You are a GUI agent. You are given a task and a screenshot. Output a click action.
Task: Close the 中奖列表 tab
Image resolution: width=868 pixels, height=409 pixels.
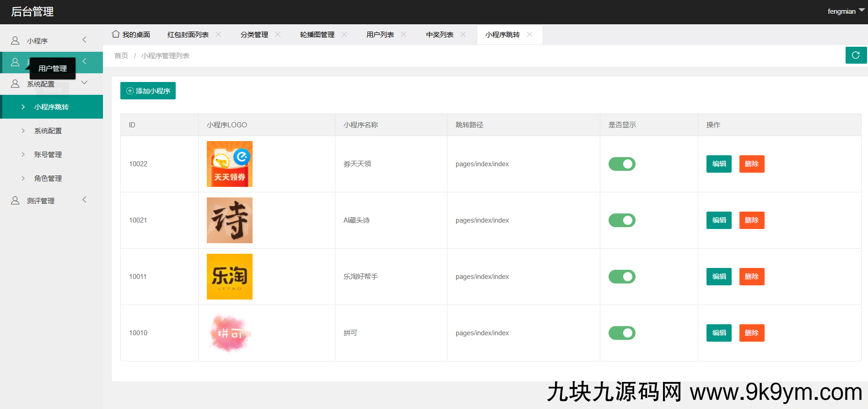pos(463,34)
